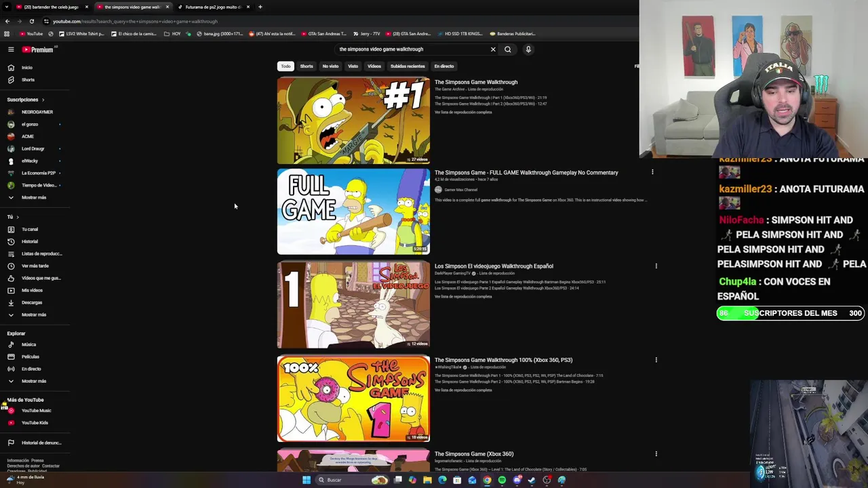Open Mis videos
This screenshot has height=488, width=868.
point(26,291)
